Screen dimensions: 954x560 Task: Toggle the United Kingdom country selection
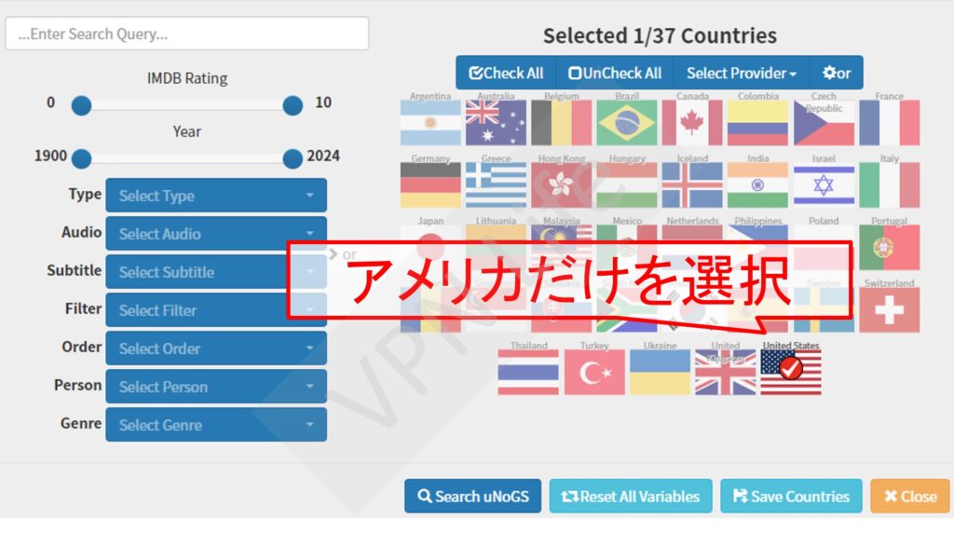click(x=725, y=371)
